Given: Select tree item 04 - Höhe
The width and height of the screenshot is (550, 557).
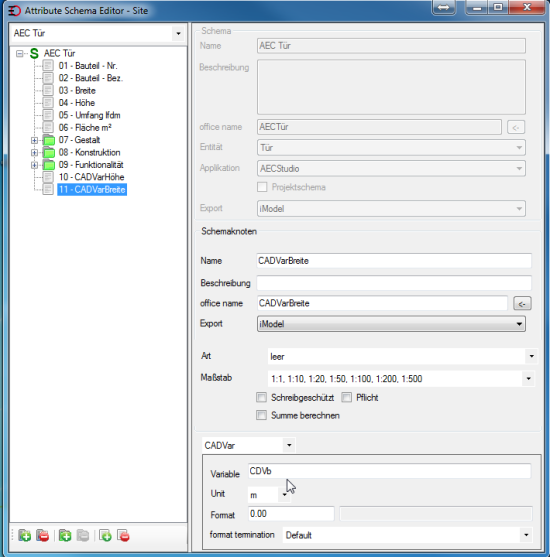Looking at the screenshot, I should pos(77,103).
